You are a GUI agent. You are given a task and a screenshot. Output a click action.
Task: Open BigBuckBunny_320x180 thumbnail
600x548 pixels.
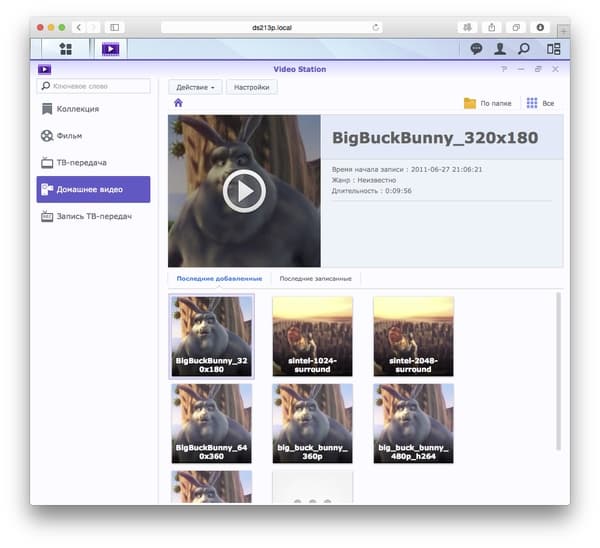click(x=211, y=336)
